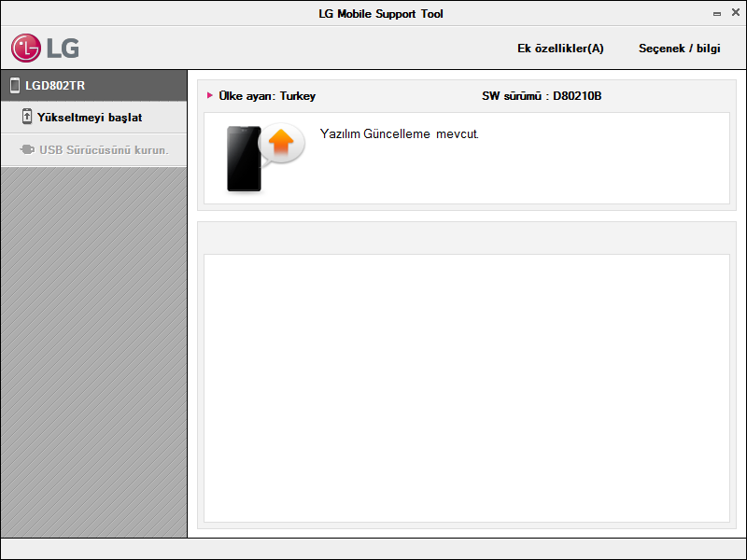This screenshot has height=560, width=747.
Task: Minimize the LG Mobile Support Tool window
Action: click(x=717, y=14)
